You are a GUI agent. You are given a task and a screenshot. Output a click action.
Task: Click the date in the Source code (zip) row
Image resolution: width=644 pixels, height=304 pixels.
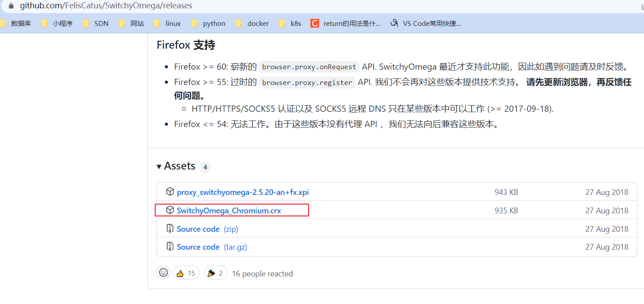tap(607, 229)
